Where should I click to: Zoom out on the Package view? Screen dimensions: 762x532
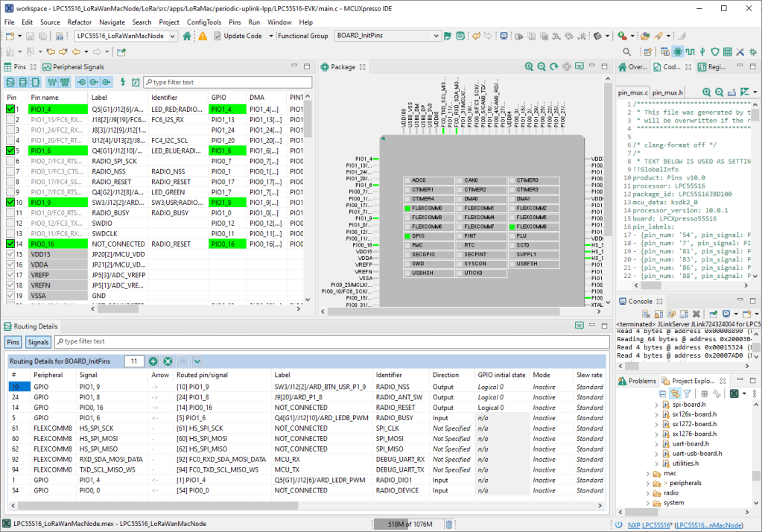click(542, 67)
